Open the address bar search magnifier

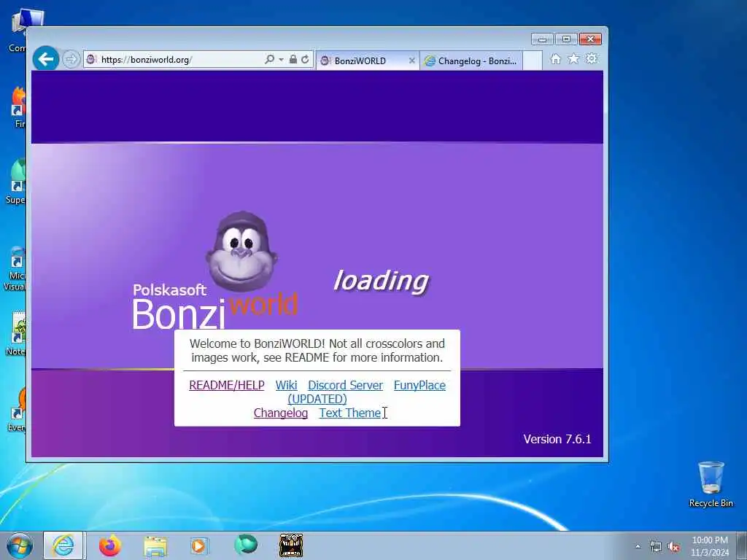click(x=270, y=60)
